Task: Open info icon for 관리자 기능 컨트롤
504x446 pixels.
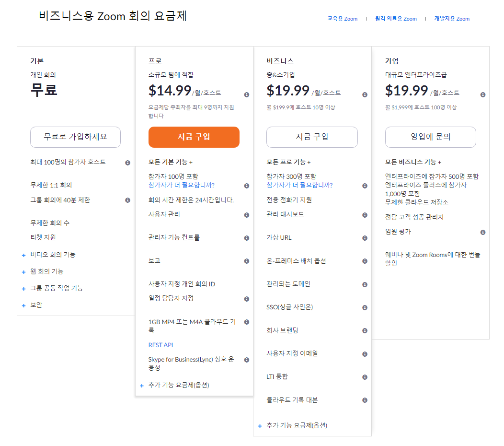Action: click(x=247, y=238)
